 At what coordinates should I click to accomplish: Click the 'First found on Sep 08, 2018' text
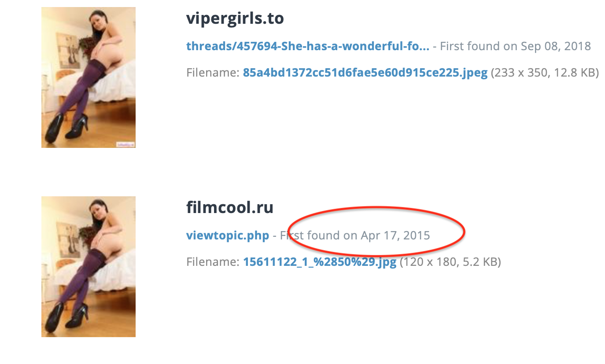tap(515, 46)
